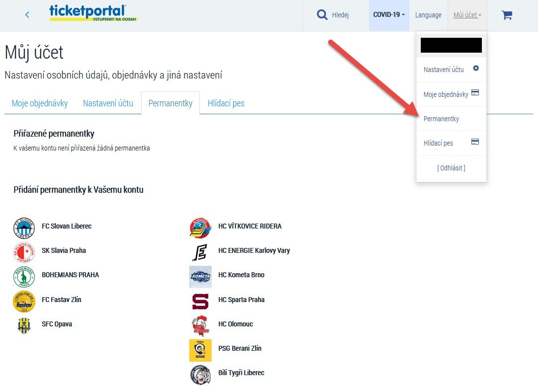The width and height of the screenshot is (538, 392).
Task: Click the Bohemians Praha kangaroo logo
Action: click(24, 277)
